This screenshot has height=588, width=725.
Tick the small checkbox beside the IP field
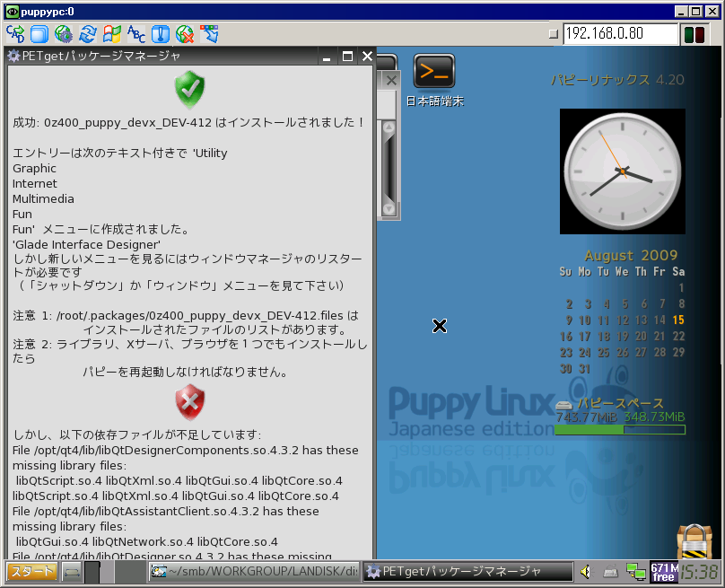[x=554, y=34]
